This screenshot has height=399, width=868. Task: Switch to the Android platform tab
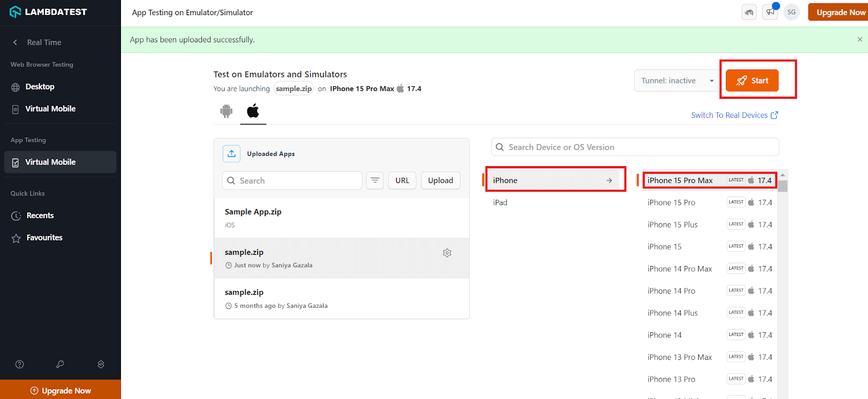tap(226, 111)
